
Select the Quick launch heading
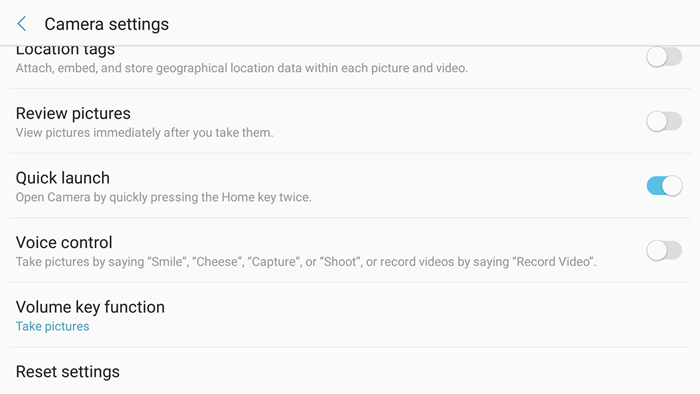63,178
